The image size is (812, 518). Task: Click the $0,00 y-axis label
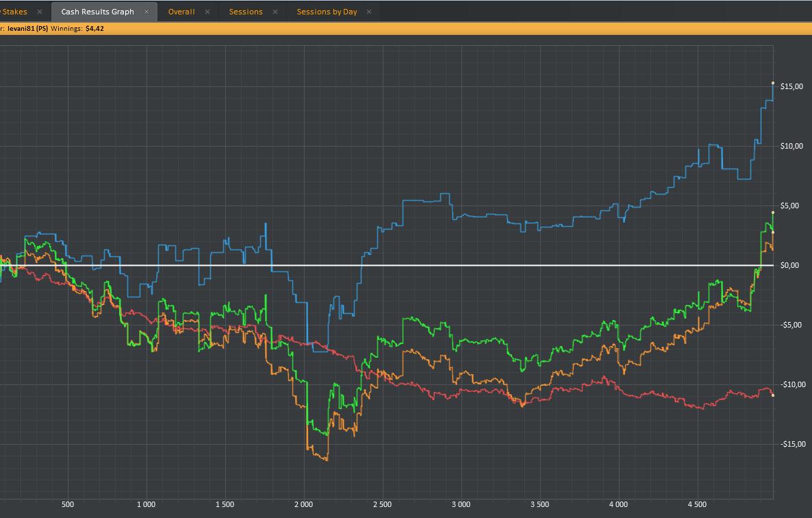coord(791,265)
